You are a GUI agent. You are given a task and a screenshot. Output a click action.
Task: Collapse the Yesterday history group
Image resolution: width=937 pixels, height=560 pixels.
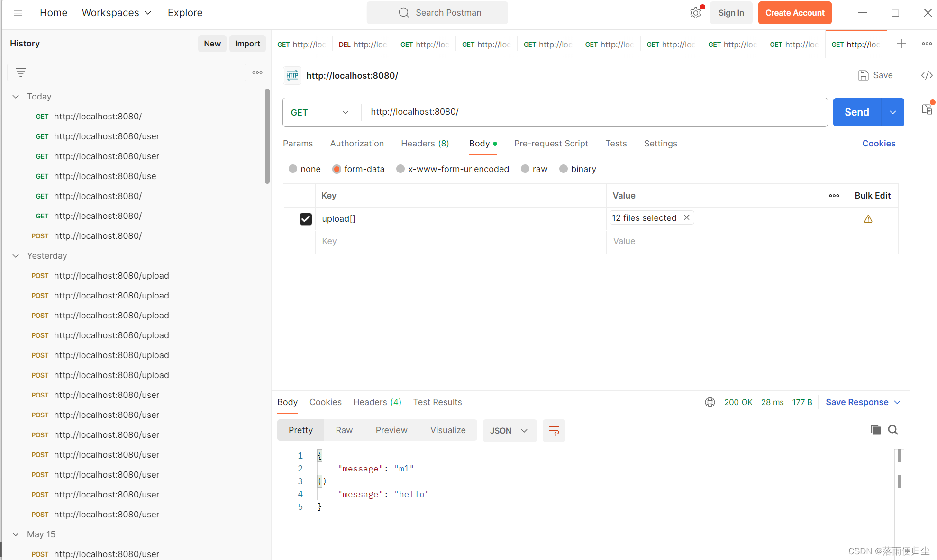point(16,255)
